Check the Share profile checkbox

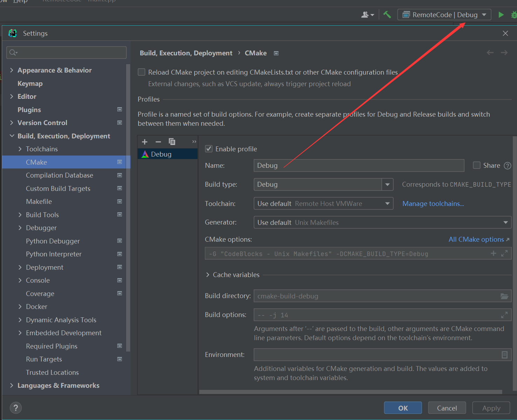477,165
